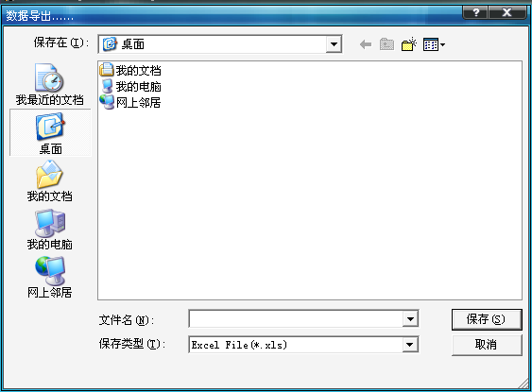The width and height of the screenshot is (532, 392).
Task: Select Desktop in the places bar
Action: click(x=50, y=133)
